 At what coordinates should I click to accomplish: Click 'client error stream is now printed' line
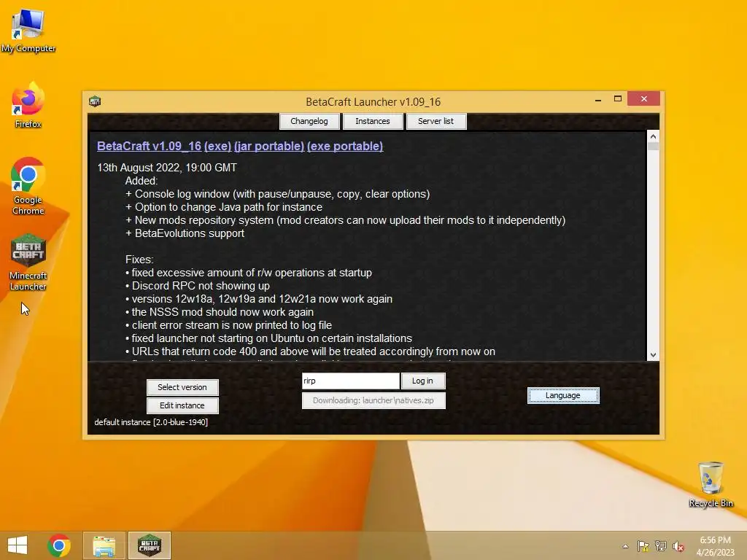click(228, 325)
